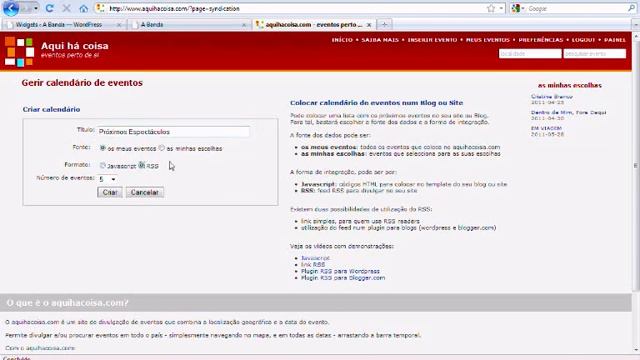Click the search magnifier icon in the Google box
This screenshot has height=360, width=640.
(632, 8)
